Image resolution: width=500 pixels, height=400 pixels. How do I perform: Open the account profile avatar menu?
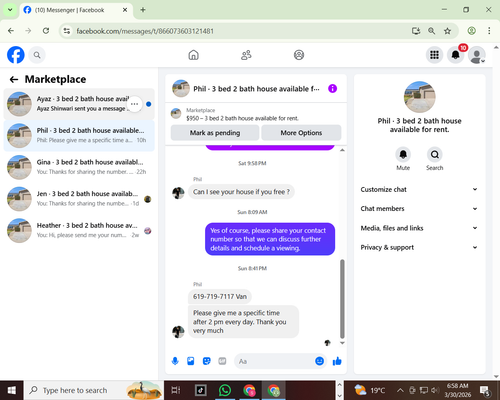tap(477, 55)
